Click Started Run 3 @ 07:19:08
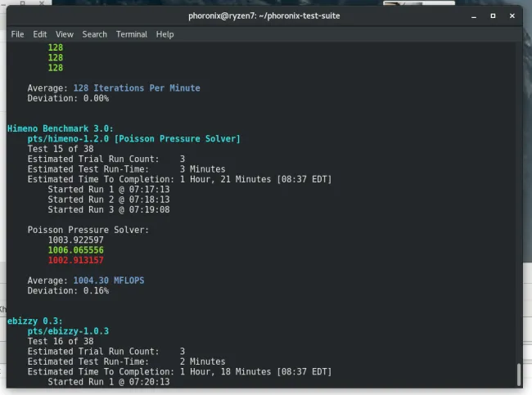Viewport: 532px width, 395px height. 109,210
